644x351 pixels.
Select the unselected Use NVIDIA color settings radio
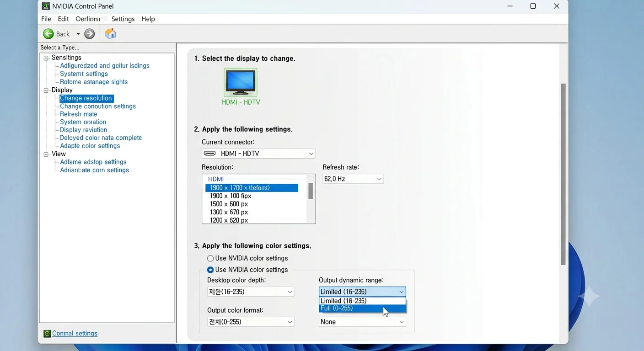click(x=210, y=258)
